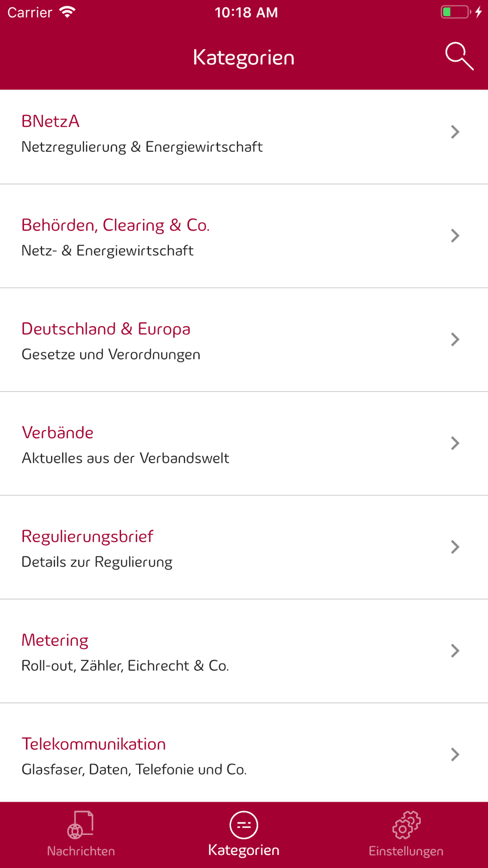This screenshot has height=868, width=488.
Task: Open the Telekommunikation chevron arrow
Action: tap(455, 754)
